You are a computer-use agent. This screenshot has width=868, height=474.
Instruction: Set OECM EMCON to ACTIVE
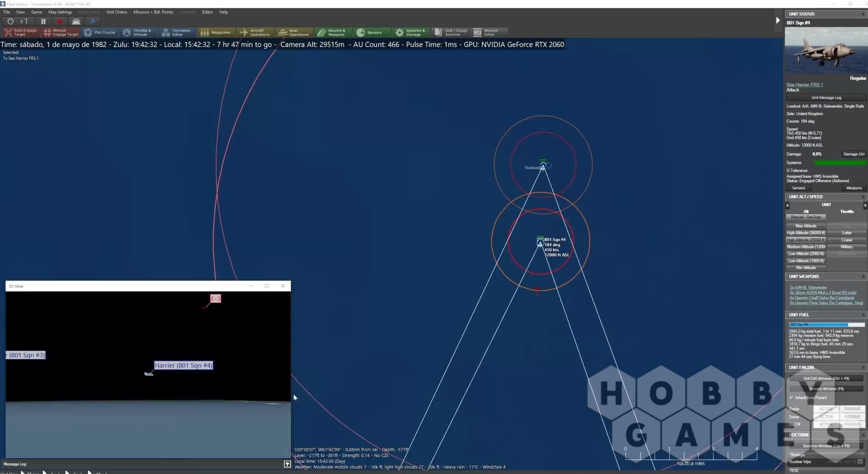coord(826,425)
